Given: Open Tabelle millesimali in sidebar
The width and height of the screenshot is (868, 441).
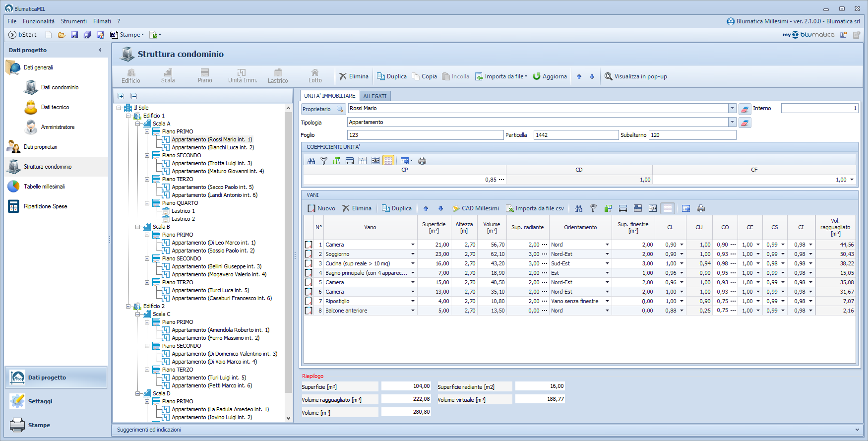Looking at the screenshot, I should coord(44,187).
